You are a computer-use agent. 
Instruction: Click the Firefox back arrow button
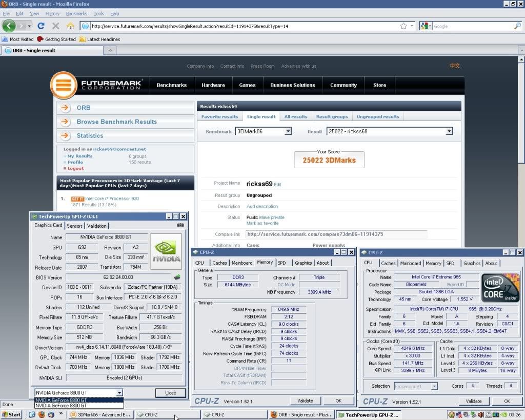click(9, 26)
